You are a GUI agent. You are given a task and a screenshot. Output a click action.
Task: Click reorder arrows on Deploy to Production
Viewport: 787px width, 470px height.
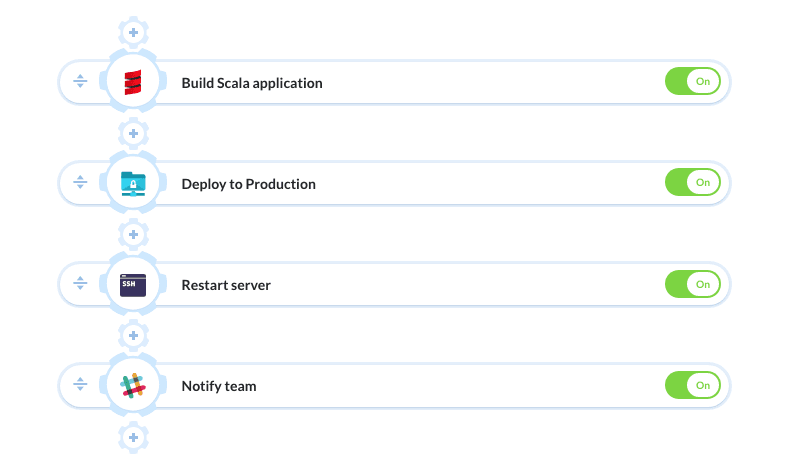click(x=81, y=183)
